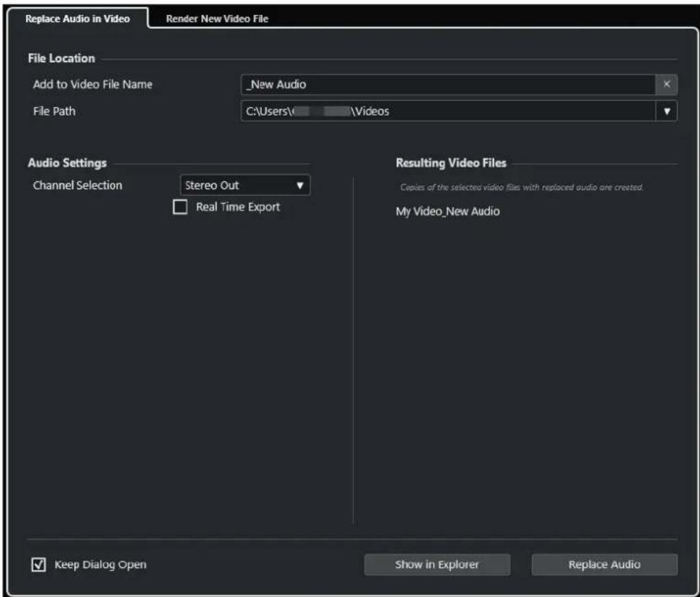Click the Real Time Export label
Viewport: 700px width, 597px height.
[238, 207]
